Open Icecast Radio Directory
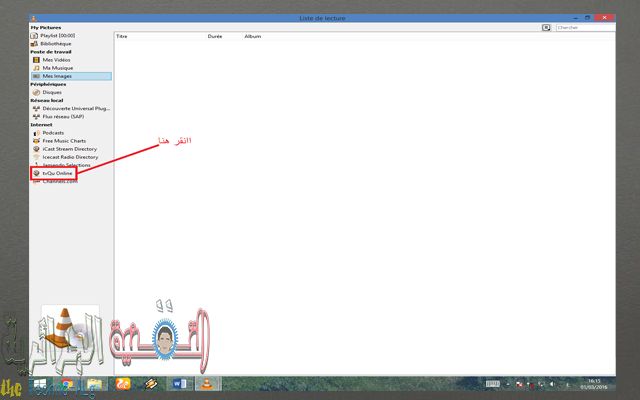Image resolution: width=640 pixels, height=400 pixels. 69,156
